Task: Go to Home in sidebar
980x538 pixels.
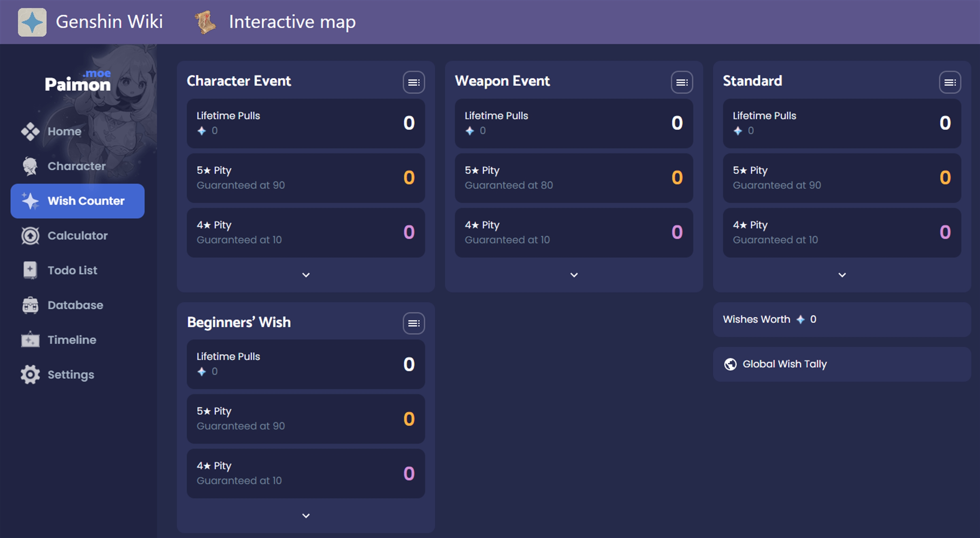Action: (64, 131)
